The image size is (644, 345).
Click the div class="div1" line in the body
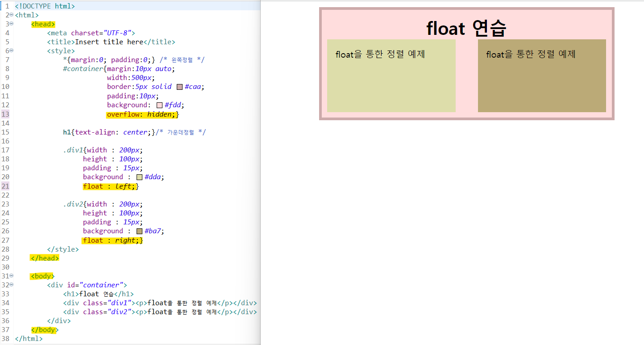point(160,303)
